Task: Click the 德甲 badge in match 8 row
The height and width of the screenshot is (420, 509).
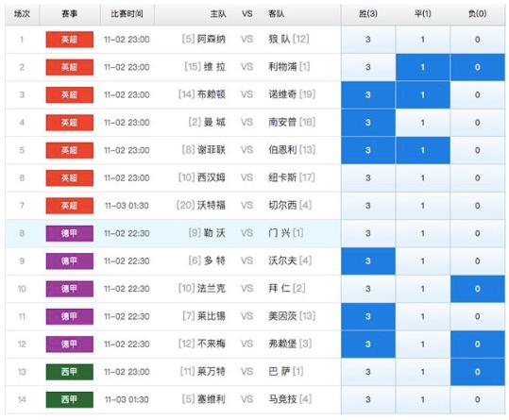Action: pos(70,233)
